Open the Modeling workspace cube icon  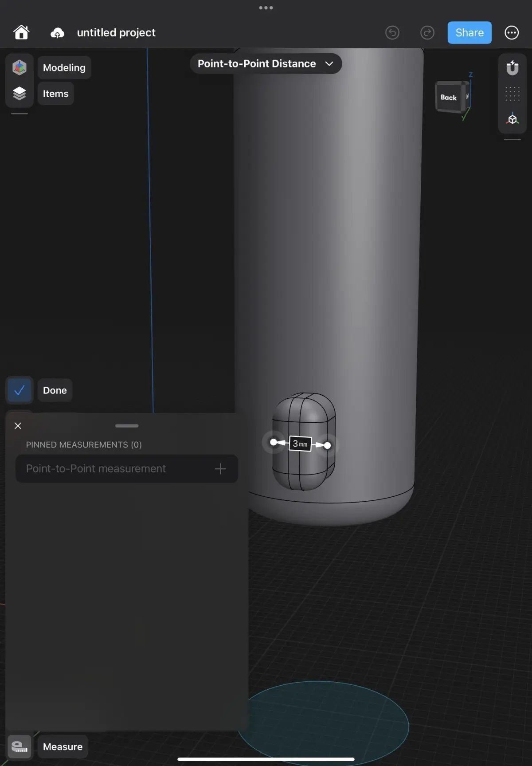pyautogui.click(x=20, y=67)
